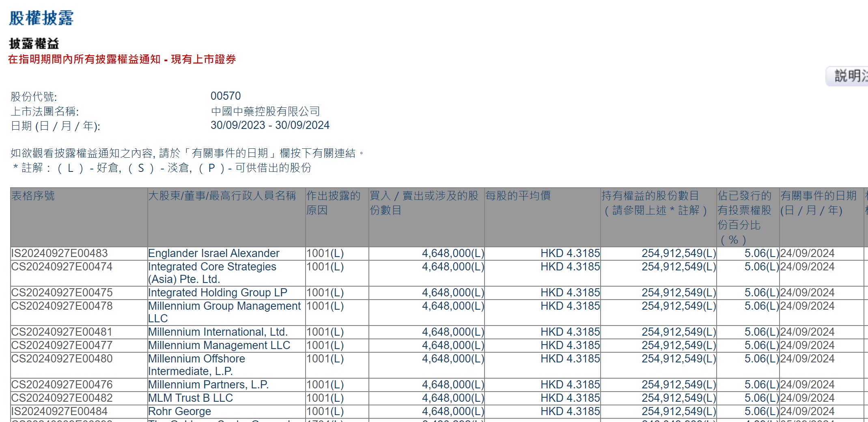Click reason code 1001(L) for MLM Trust B
The width and height of the screenshot is (868, 422).
coord(325,398)
